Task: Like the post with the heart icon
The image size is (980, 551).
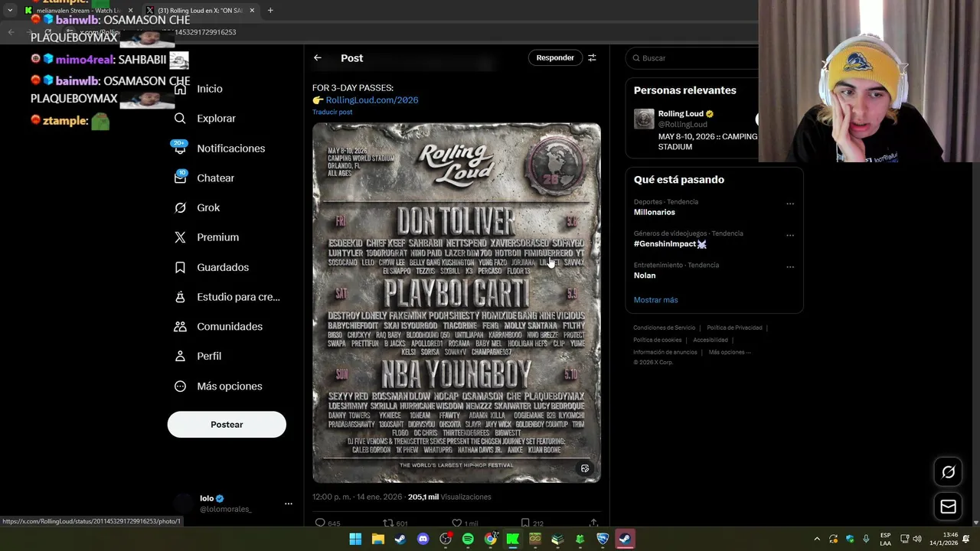Action: pos(456,523)
